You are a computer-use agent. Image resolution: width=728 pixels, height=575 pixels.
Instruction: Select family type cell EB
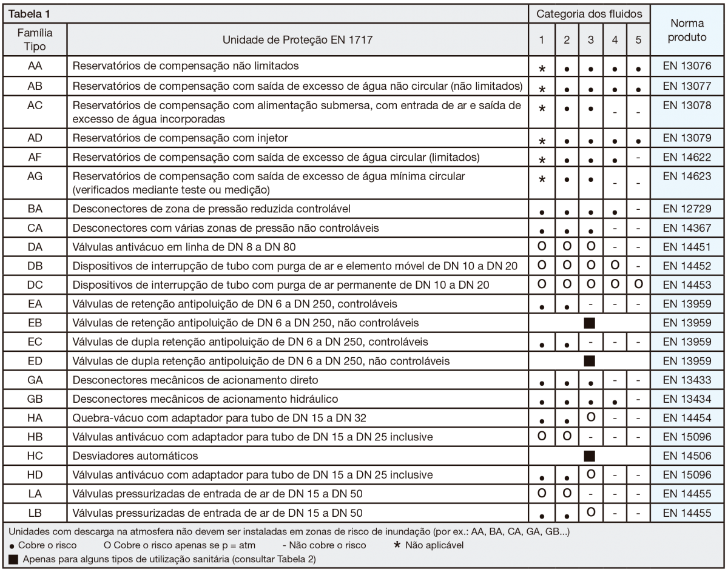35,322
